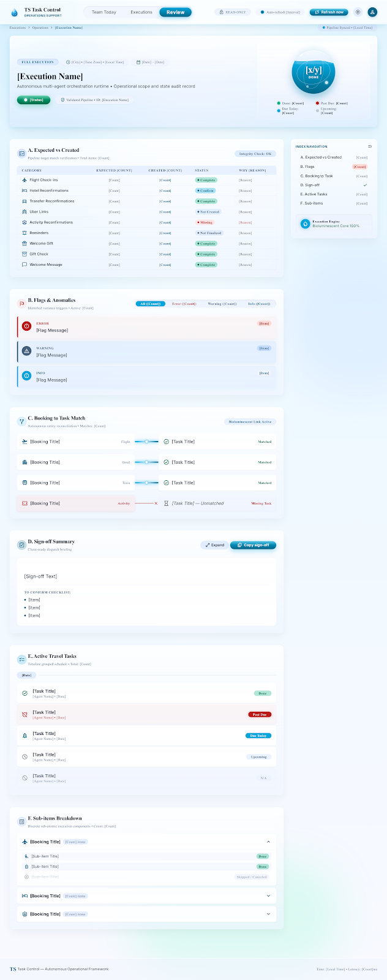The width and height of the screenshot is (387, 980).
Task: Go to B. Flags in index navigation
Action: pos(334,167)
